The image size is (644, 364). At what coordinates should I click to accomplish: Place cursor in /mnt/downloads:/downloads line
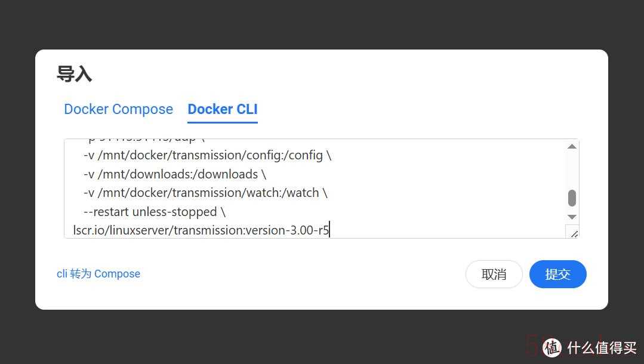[x=175, y=174]
